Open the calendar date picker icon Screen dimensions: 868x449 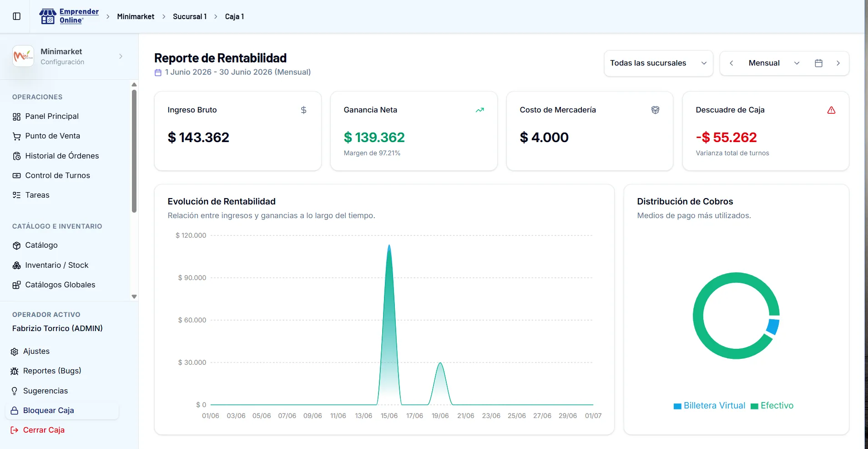pyautogui.click(x=818, y=63)
